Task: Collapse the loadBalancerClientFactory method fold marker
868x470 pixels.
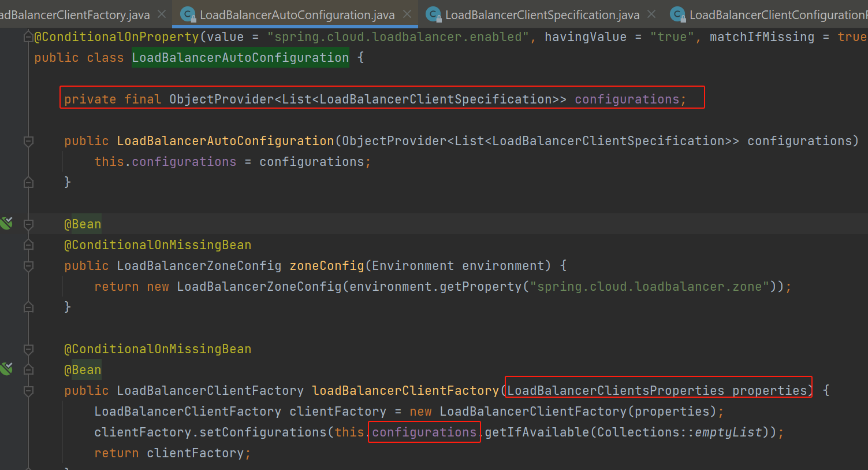Action: tap(28, 390)
